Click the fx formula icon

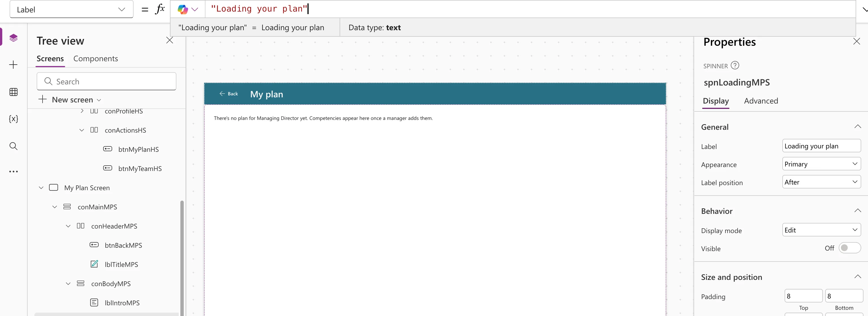(x=160, y=9)
